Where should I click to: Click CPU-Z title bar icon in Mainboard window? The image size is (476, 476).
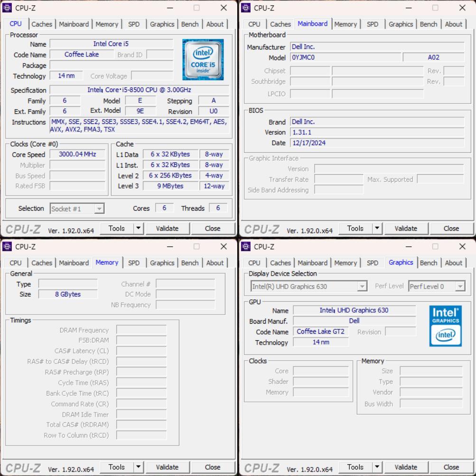pos(246,8)
